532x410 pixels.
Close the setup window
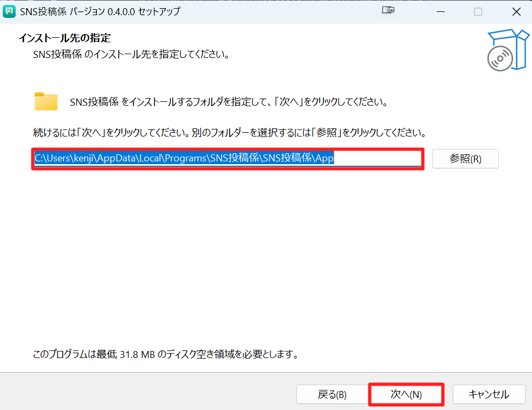click(x=516, y=11)
